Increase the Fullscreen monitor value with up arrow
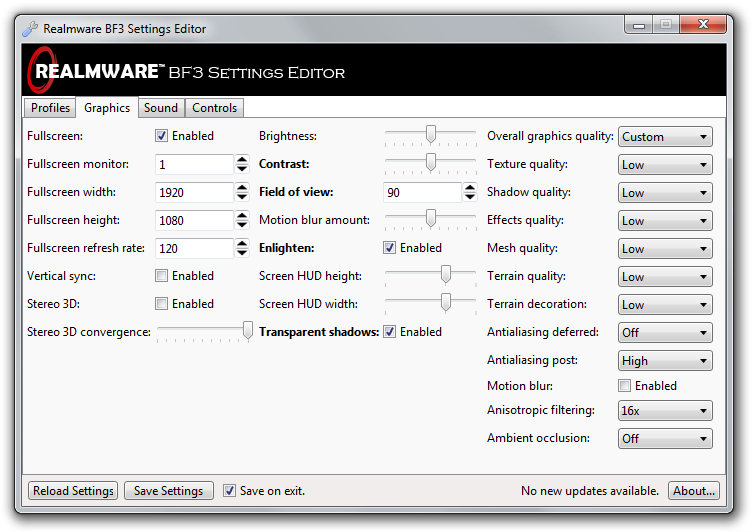The width and height of the screenshot is (752, 532). pos(242,159)
